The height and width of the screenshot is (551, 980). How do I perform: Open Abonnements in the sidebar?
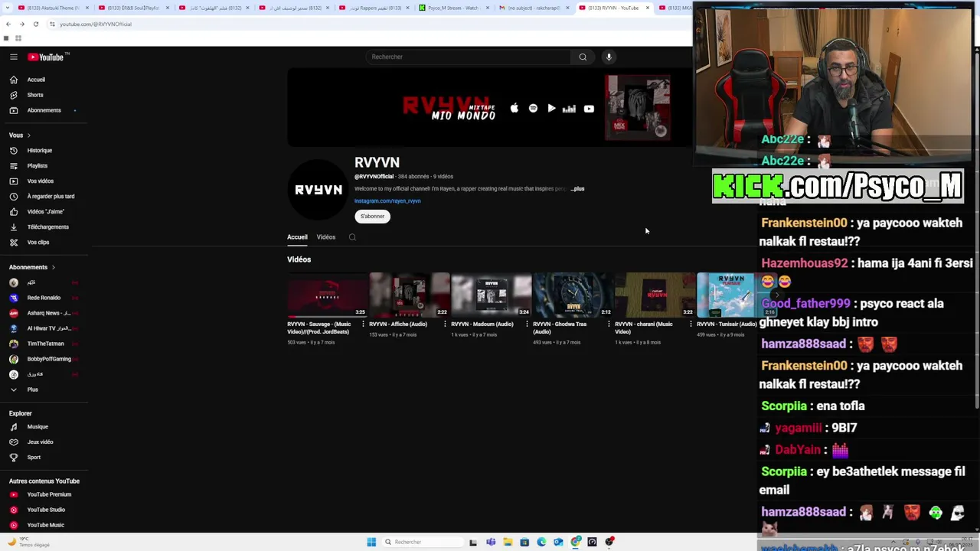coord(44,110)
